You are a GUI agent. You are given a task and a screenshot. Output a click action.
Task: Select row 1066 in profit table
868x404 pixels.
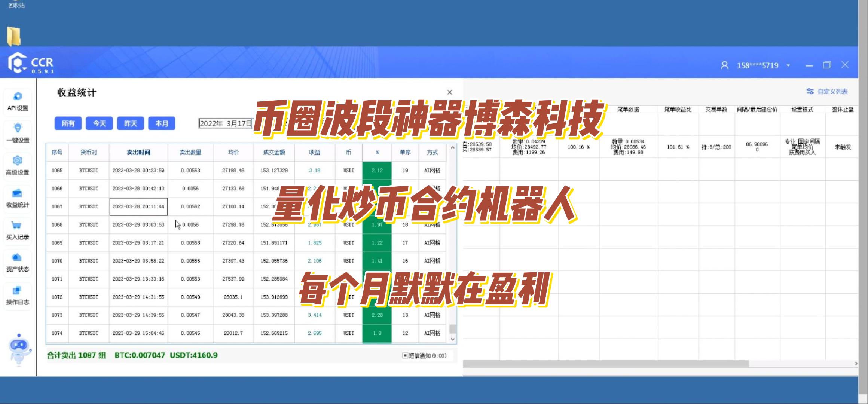[x=246, y=189]
